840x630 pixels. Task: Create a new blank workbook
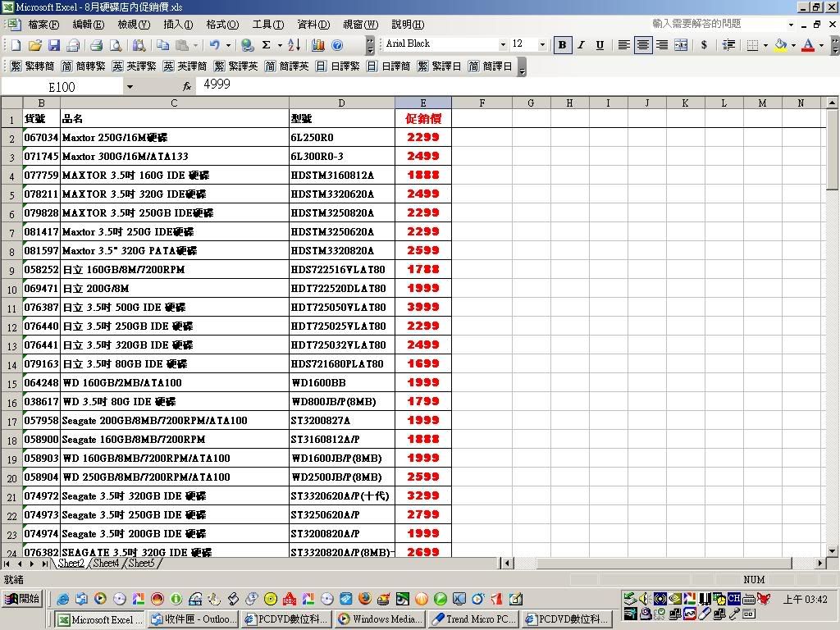click(16, 45)
